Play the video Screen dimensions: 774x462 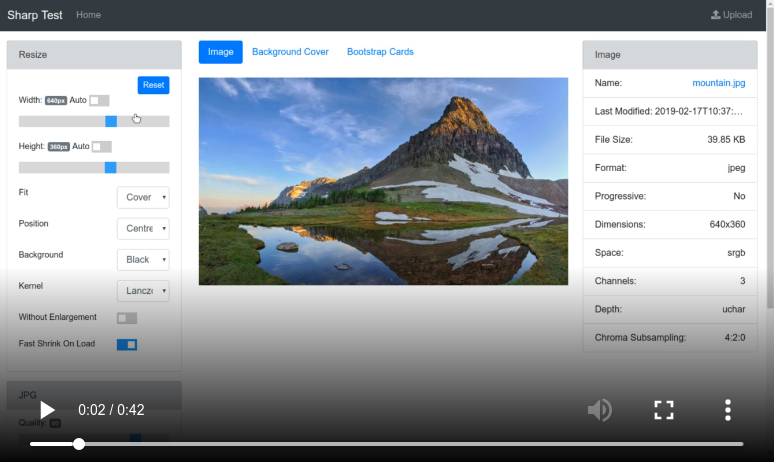tap(47, 410)
